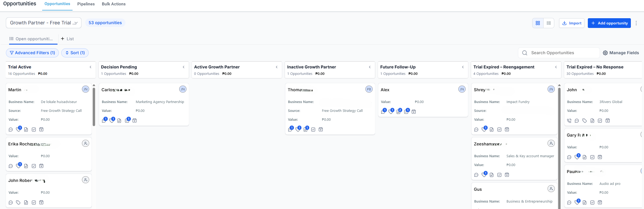Click 'Impact Fundry' business name text
This screenshot has height=209, width=644.
[x=518, y=102]
